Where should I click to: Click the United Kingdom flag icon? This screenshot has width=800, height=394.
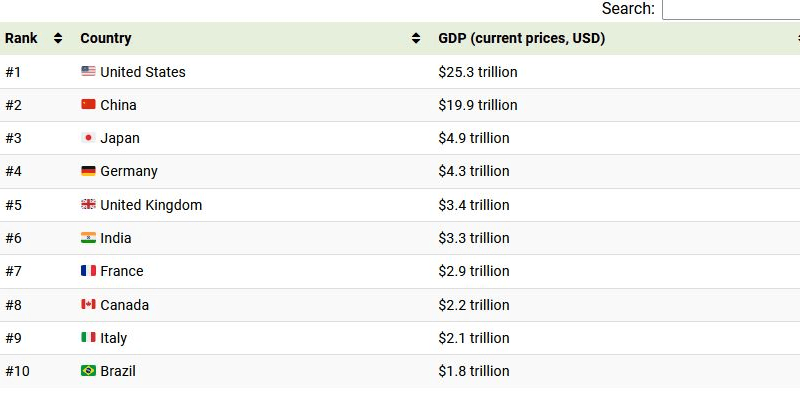pos(88,205)
